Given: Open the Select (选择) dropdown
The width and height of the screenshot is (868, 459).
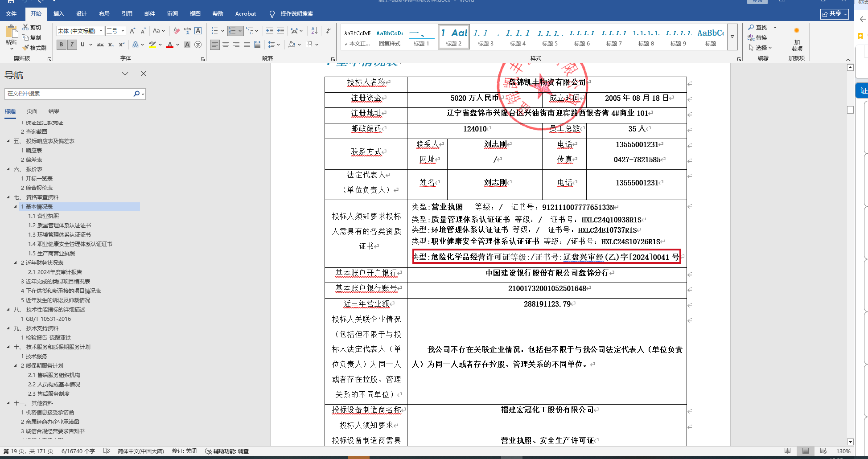Looking at the screenshot, I should click(761, 48).
